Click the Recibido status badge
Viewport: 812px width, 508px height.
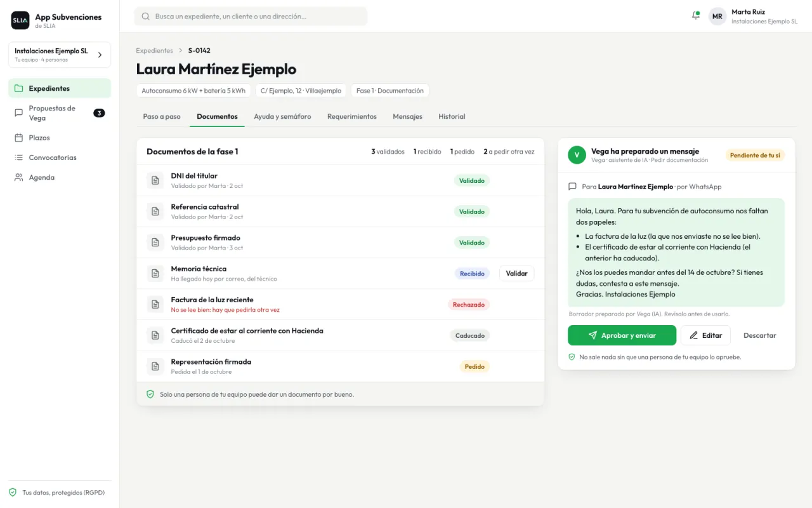(472, 274)
